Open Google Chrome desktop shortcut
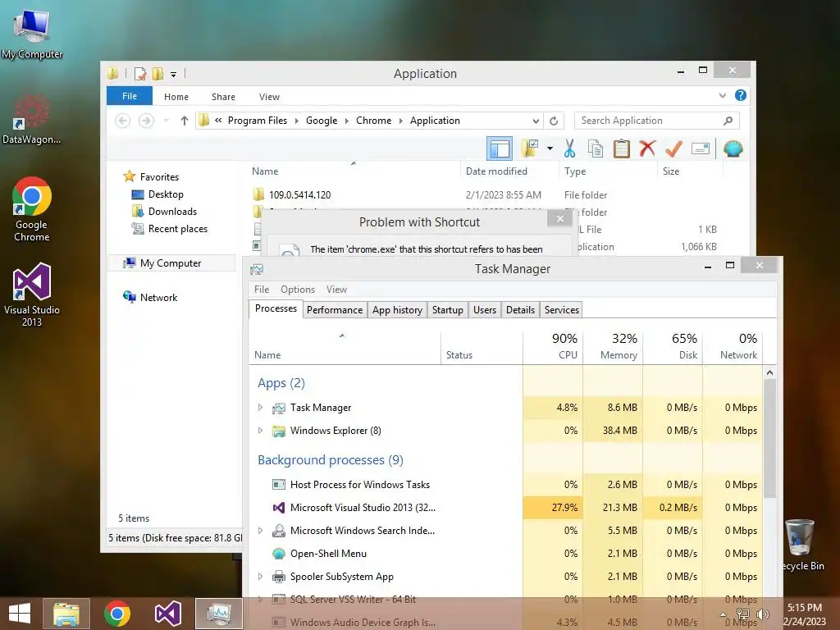840x630 pixels. (x=32, y=210)
